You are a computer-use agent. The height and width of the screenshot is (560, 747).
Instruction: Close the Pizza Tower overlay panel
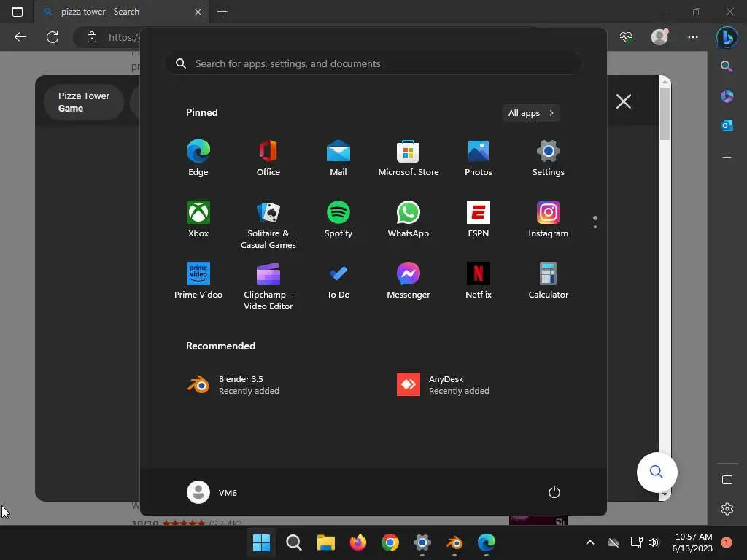point(624,101)
